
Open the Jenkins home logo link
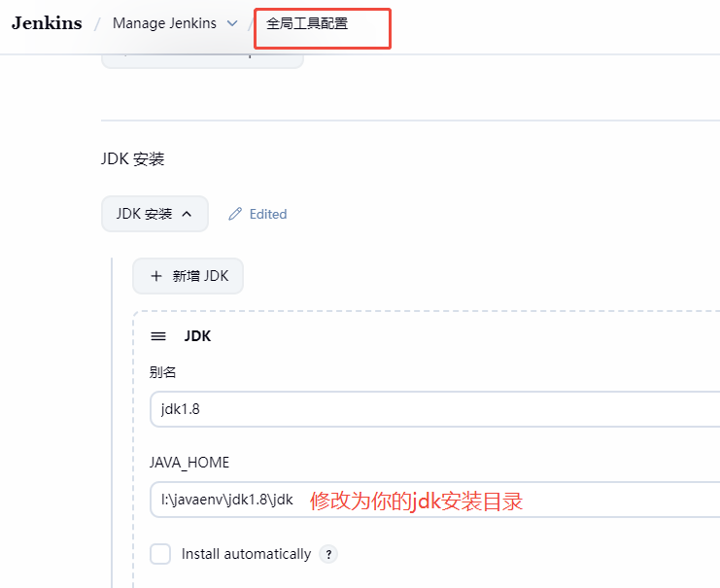pyautogui.click(x=47, y=23)
